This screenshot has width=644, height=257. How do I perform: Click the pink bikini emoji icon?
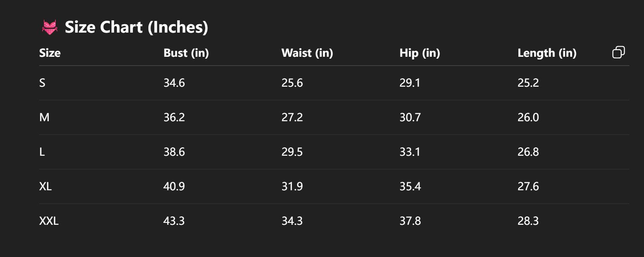[50, 28]
